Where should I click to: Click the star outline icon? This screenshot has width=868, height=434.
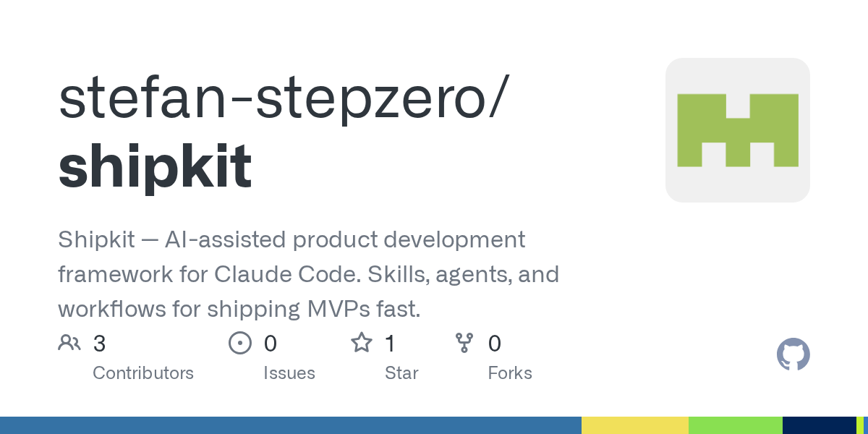(362, 342)
